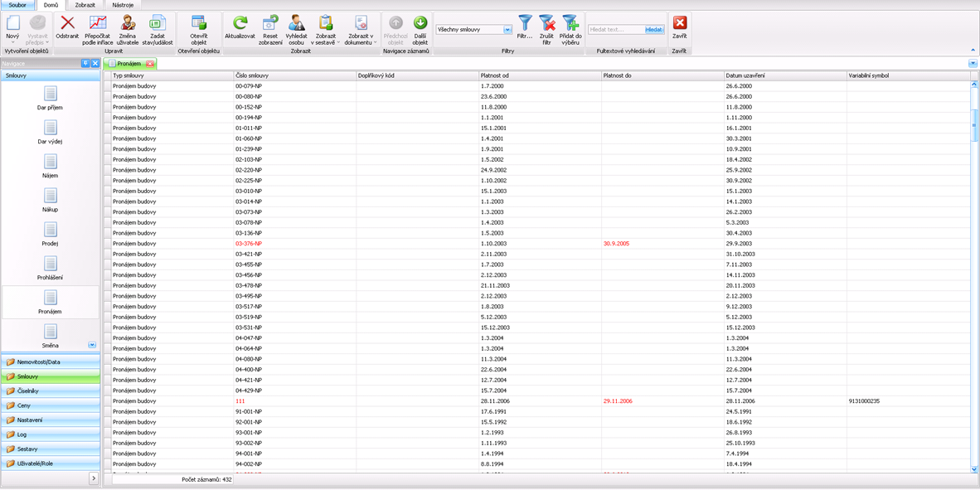Screen dimensions: 980x490
Task: Open Číselníky navigation group
Action: point(50,391)
